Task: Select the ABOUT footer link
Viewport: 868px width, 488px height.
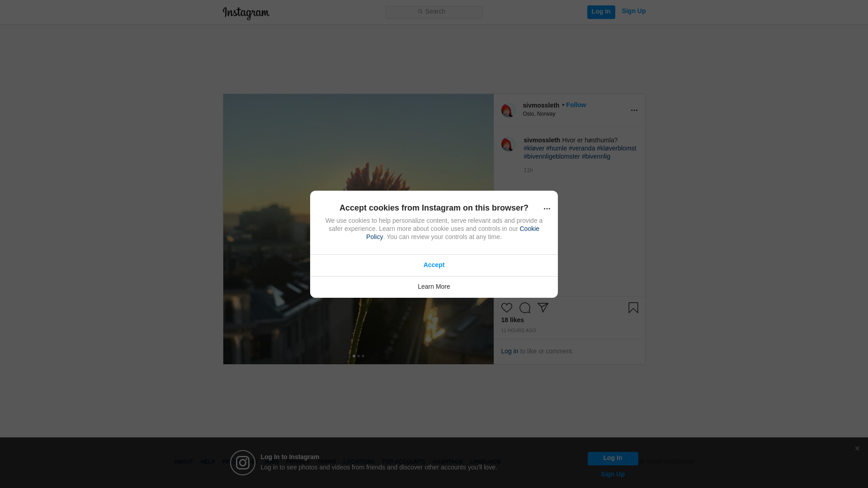Action: [184, 462]
